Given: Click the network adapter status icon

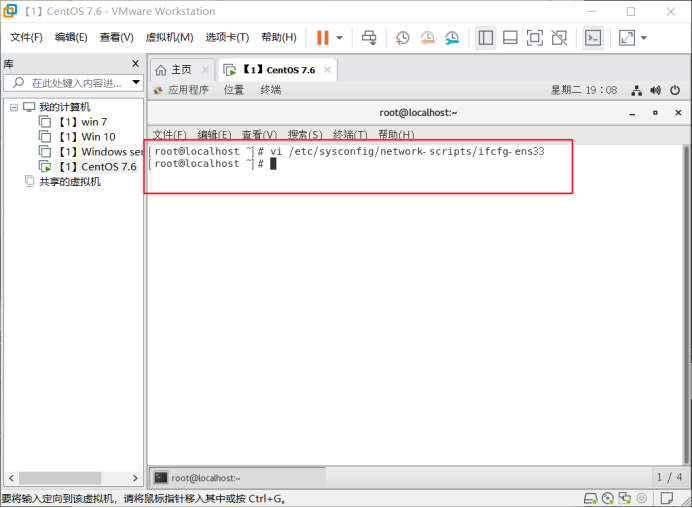Looking at the screenshot, I should click(625, 499).
